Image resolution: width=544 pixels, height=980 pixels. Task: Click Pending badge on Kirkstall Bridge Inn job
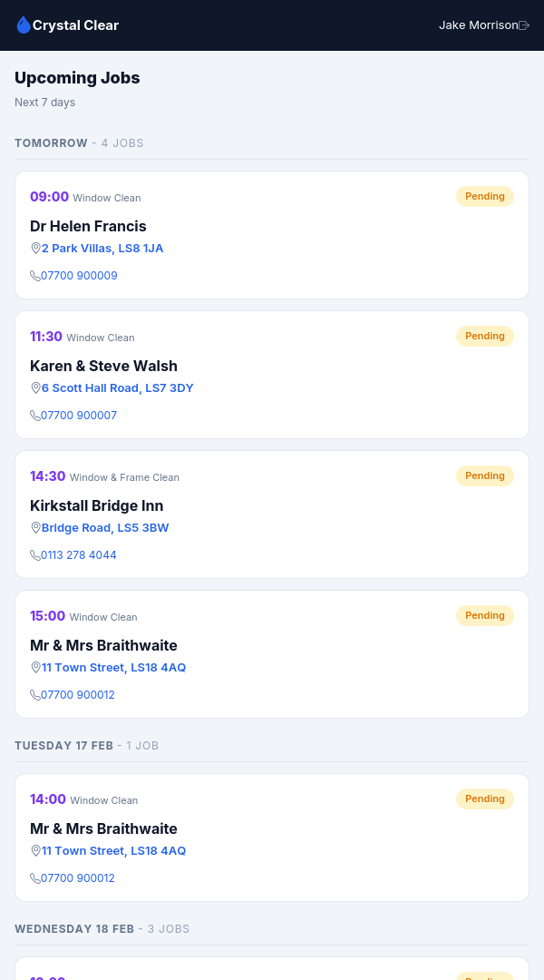tap(484, 475)
